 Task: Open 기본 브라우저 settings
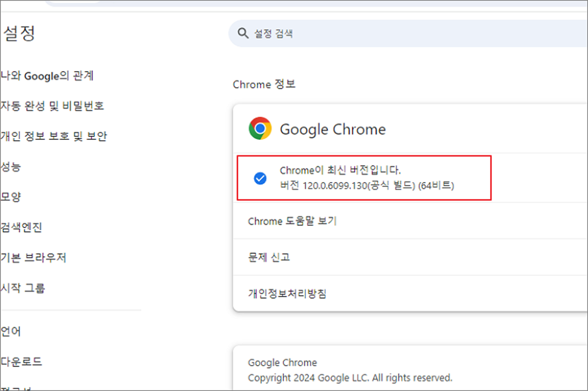(33, 257)
